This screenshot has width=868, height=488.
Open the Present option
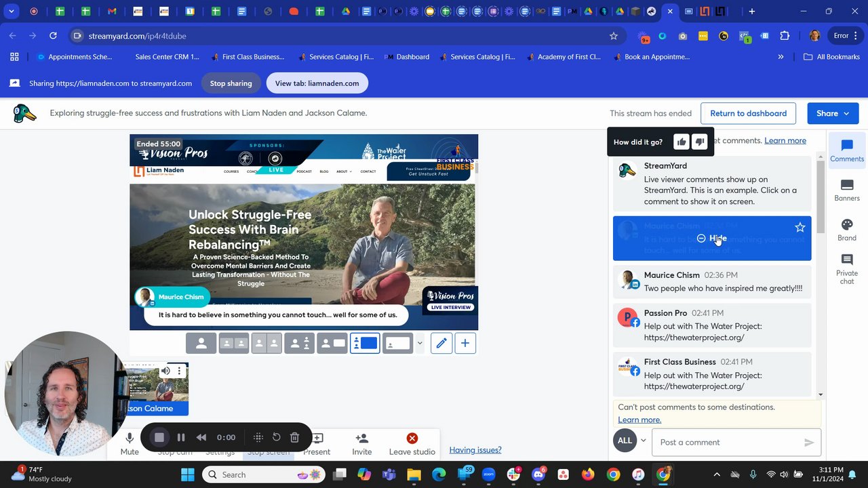[317, 444]
